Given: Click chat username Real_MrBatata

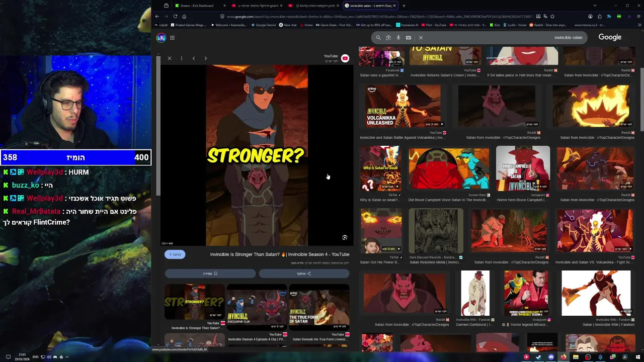Looking at the screenshot, I should (36, 211).
